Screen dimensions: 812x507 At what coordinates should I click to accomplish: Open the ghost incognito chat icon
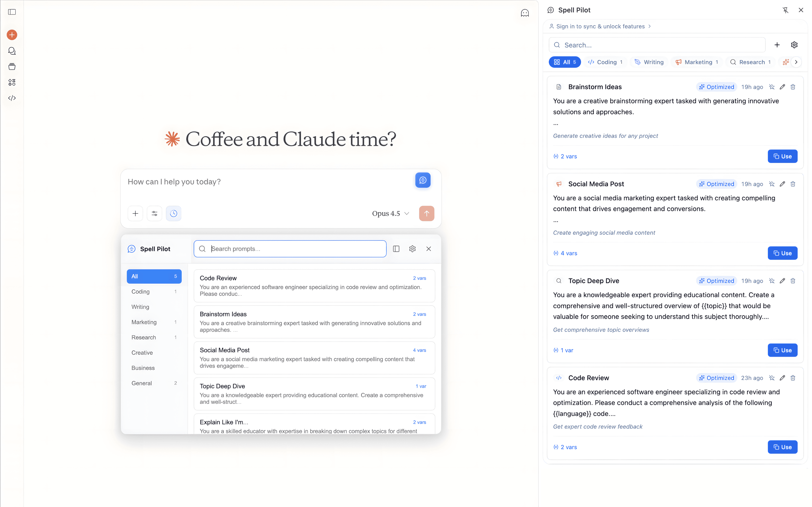[x=525, y=13]
